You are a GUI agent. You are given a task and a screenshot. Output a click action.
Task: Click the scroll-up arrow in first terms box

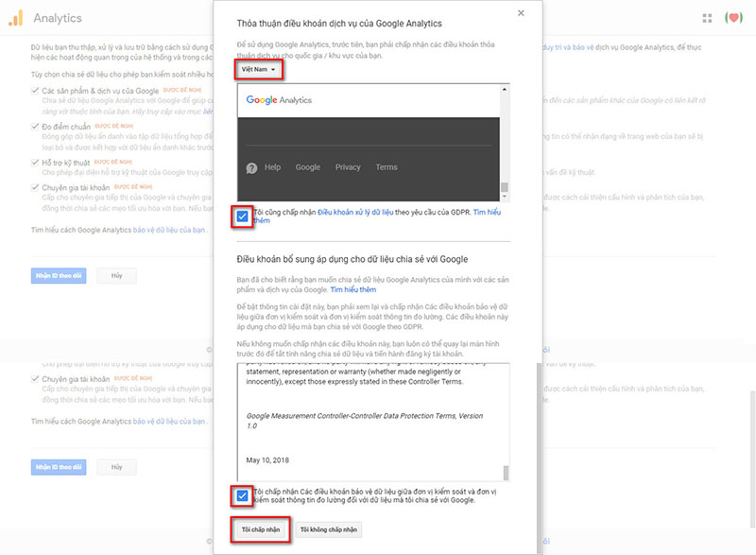click(x=505, y=88)
